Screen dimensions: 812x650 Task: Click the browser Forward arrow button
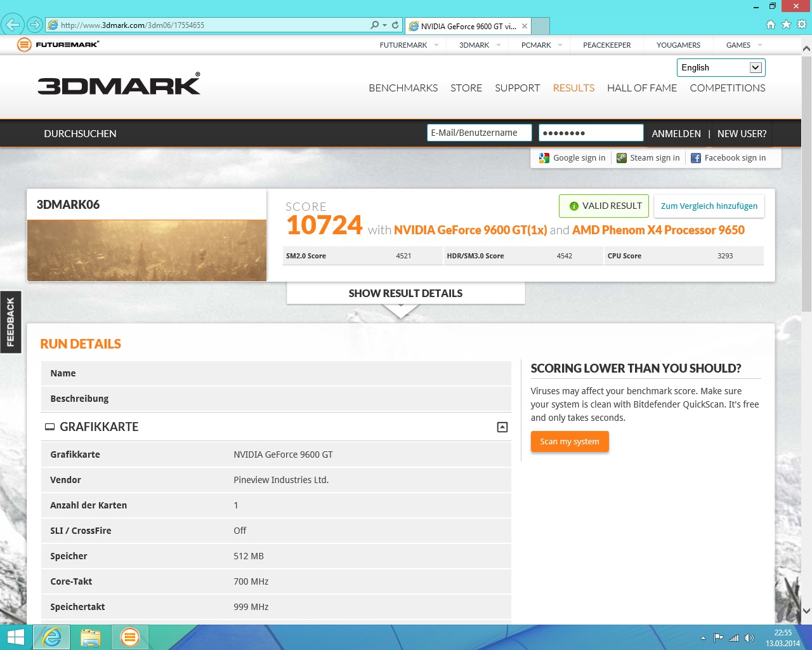[35, 25]
